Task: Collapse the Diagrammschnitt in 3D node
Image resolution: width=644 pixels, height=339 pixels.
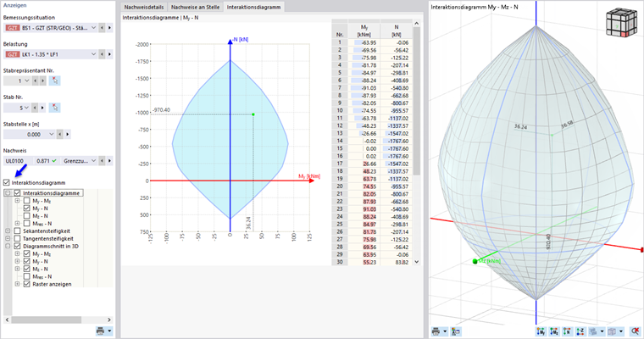Action: point(8,246)
